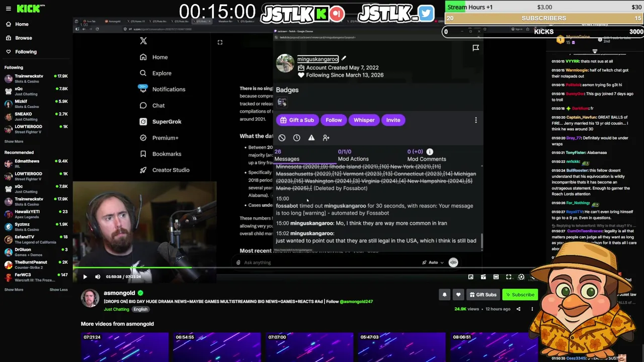Screen dimensions: 644x362
Task: Open SuperGrok on X sidebar
Action: 160,122
